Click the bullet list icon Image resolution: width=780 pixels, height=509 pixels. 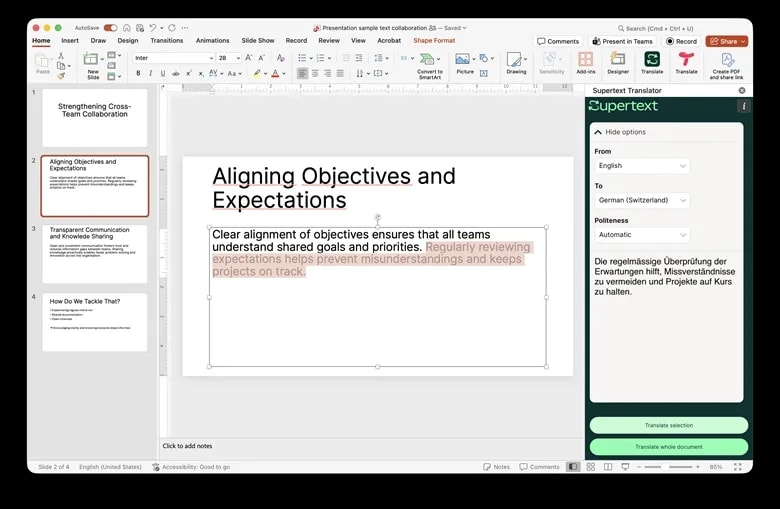tap(302, 58)
